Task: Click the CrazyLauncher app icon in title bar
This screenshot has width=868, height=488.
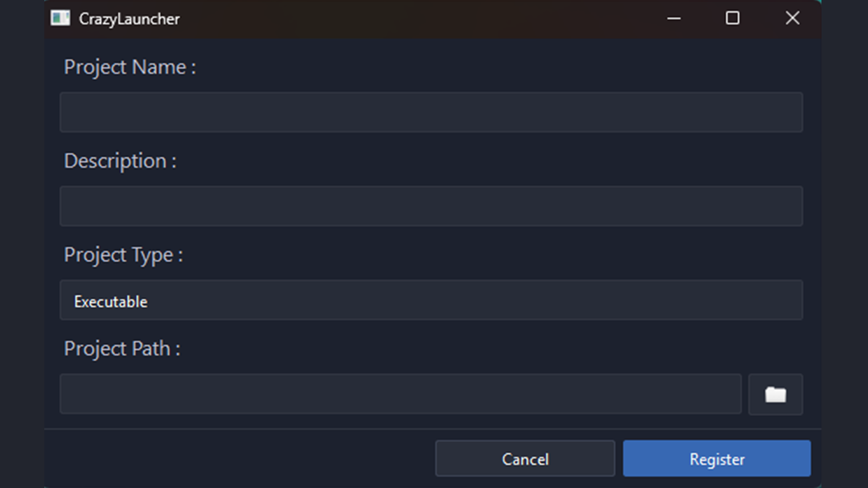Action: coord(60,19)
